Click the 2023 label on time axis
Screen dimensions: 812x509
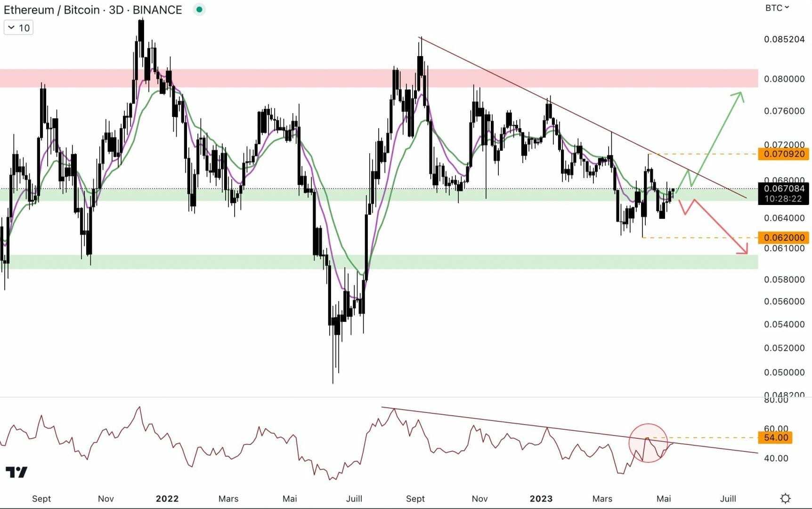[x=541, y=499]
